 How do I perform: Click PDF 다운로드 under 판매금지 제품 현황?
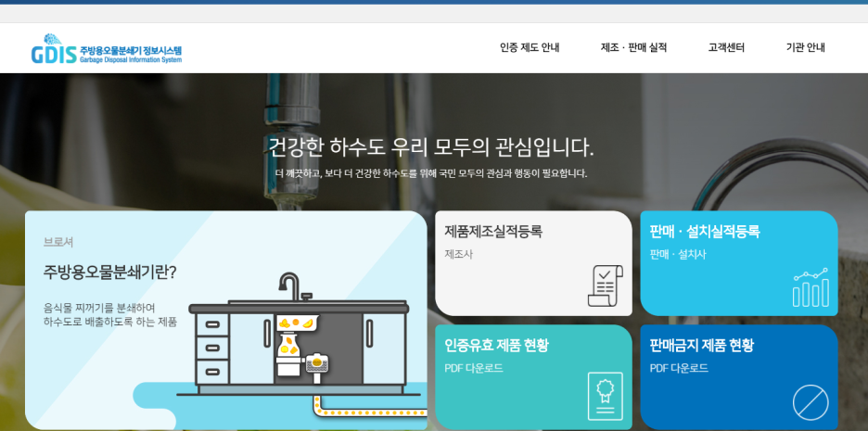point(679,368)
